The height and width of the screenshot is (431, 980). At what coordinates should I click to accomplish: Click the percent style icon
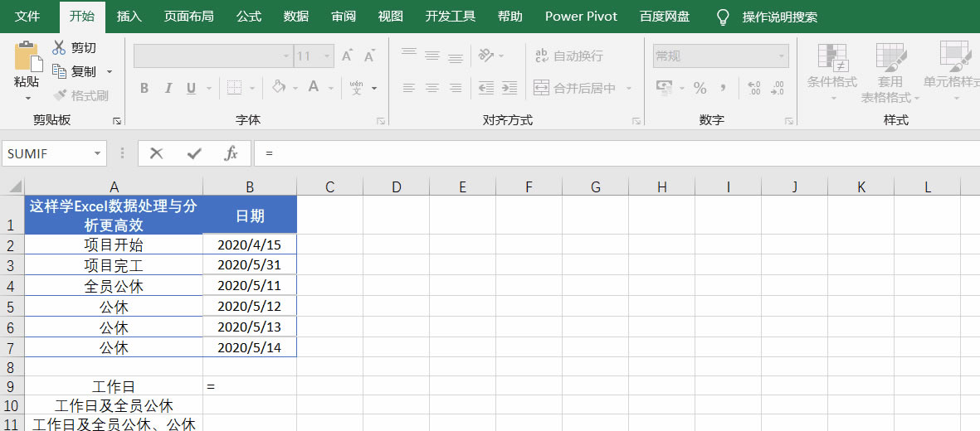pos(700,88)
